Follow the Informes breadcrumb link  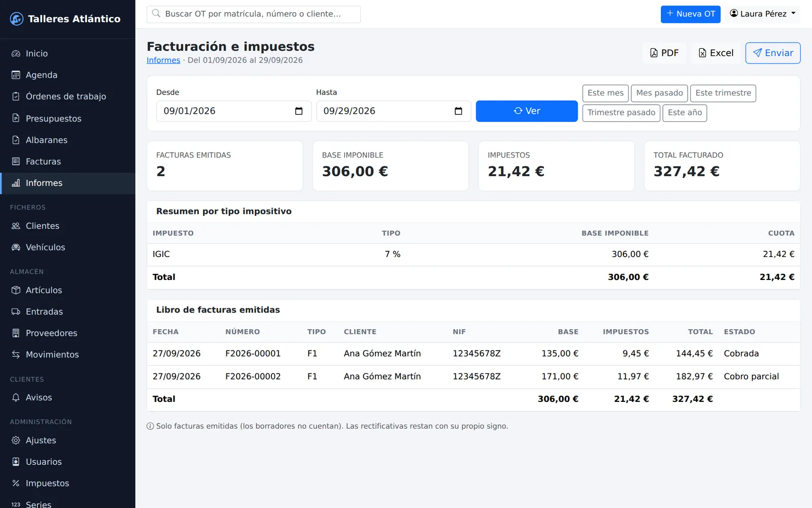coord(163,60)
